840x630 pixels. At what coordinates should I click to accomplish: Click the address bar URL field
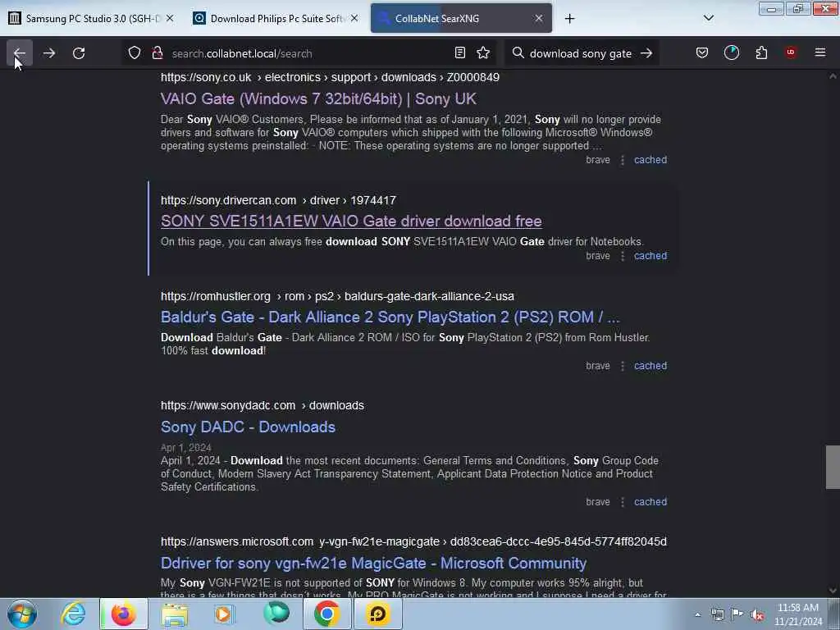[308, 53]
